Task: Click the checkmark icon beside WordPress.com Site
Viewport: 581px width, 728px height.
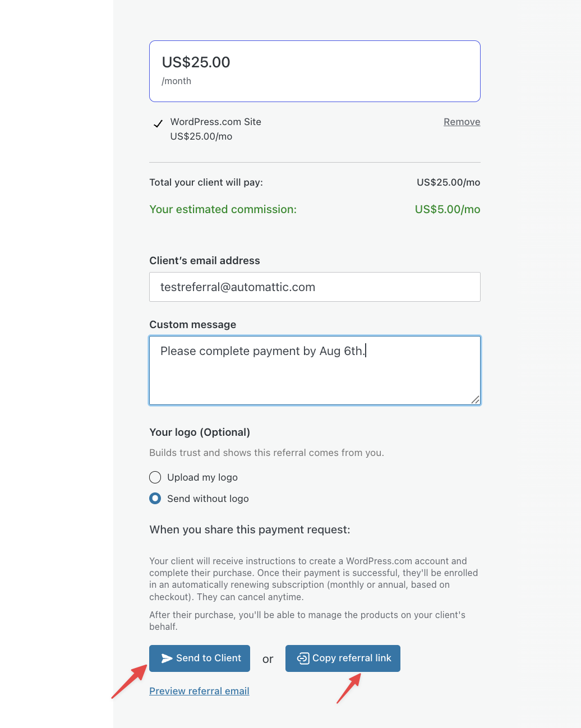Action: [158, 123]
